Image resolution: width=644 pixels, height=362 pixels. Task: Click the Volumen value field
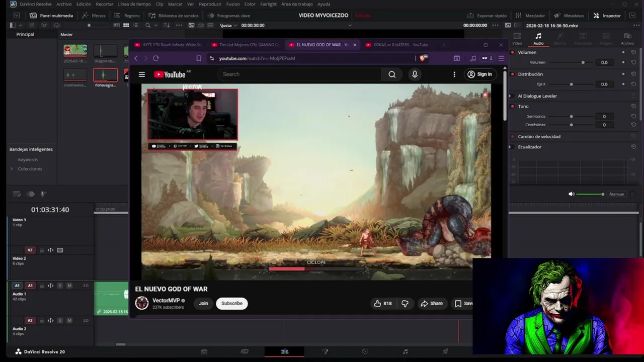click(604, 62)
